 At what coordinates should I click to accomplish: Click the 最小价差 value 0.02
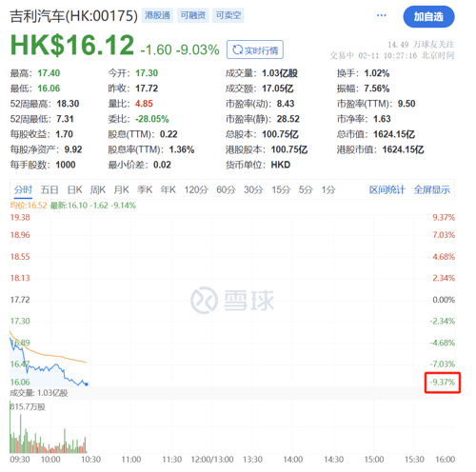point(162,165)
